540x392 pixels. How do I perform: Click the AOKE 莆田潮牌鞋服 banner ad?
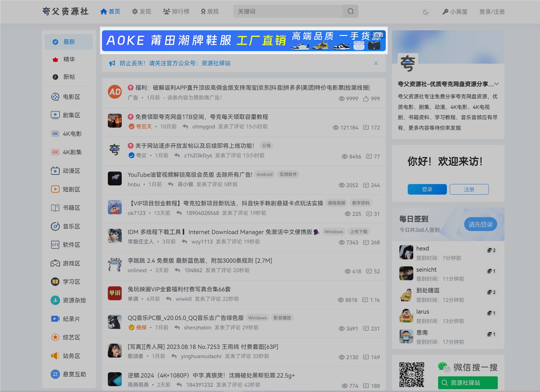click(244, 41)
